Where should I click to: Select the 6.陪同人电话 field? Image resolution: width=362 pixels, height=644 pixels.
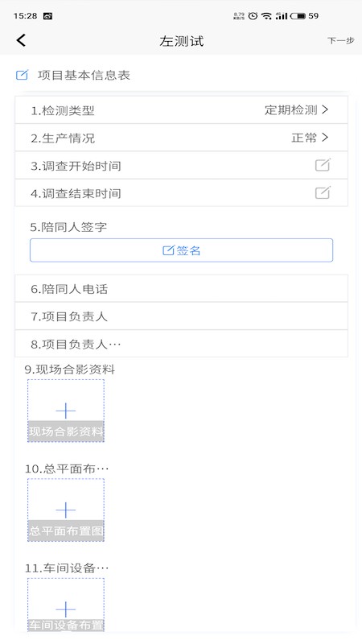point(182,289)
